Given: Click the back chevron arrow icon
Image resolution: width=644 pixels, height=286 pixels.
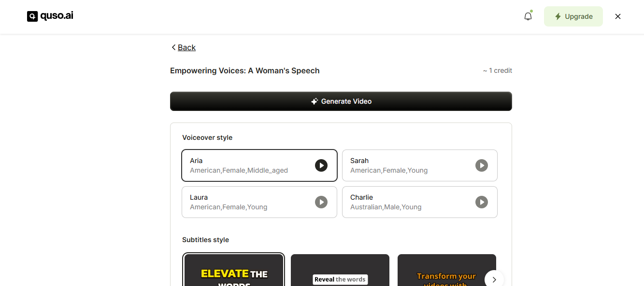Looking at the screenshot, I should [x=173, y=47].
